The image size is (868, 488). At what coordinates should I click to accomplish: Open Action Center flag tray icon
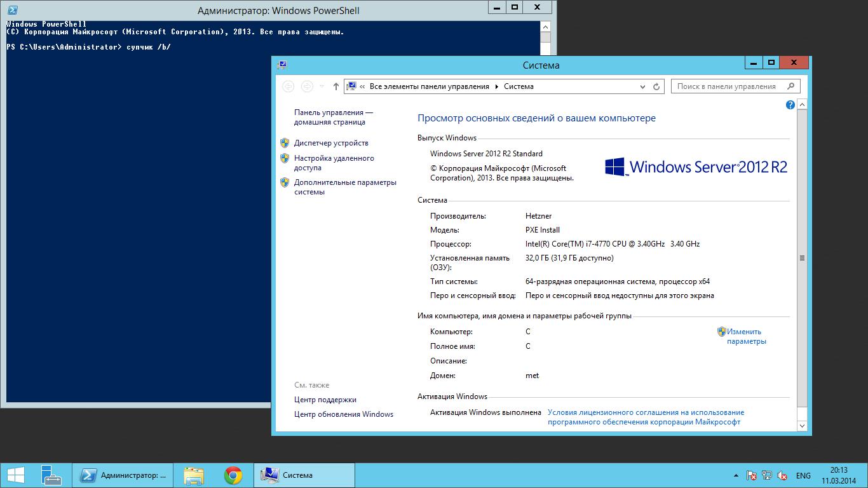click(x=751, y=475)
